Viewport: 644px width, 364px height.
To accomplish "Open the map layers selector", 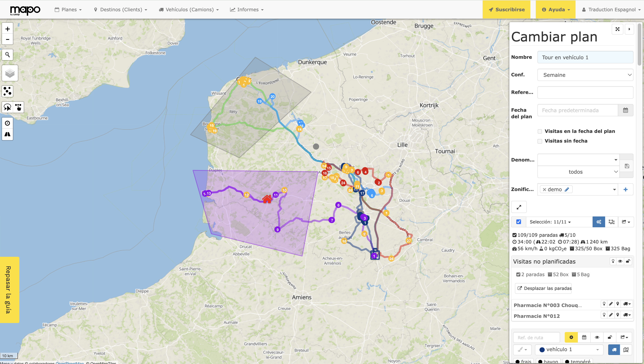I will click(x=10, y=73).
